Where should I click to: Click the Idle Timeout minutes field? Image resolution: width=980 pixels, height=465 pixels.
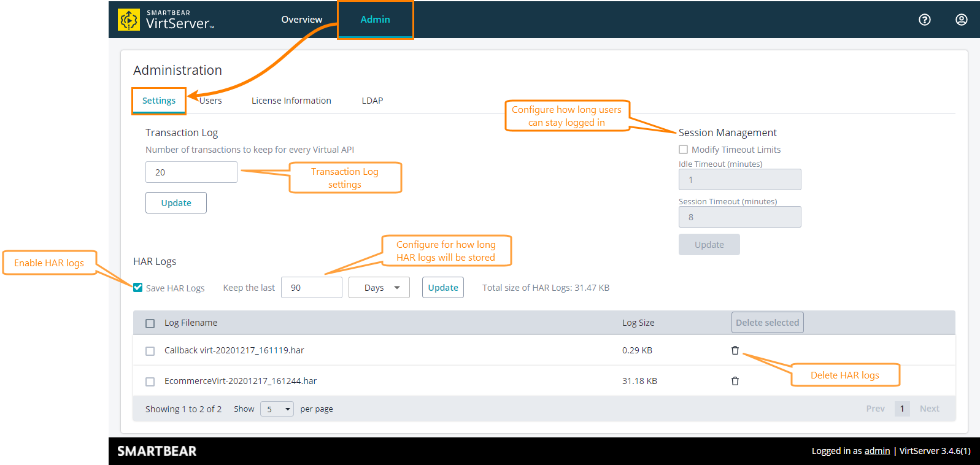740,180
